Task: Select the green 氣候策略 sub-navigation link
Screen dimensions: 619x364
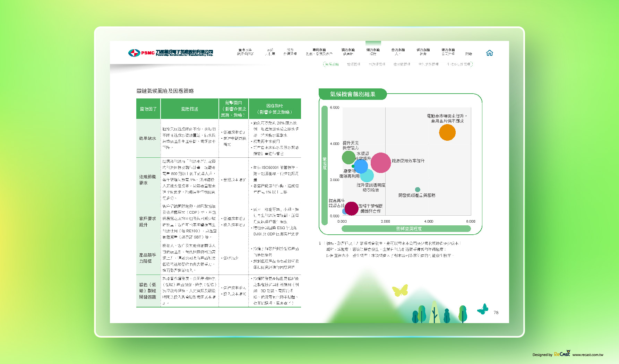Action: (331, 64)
